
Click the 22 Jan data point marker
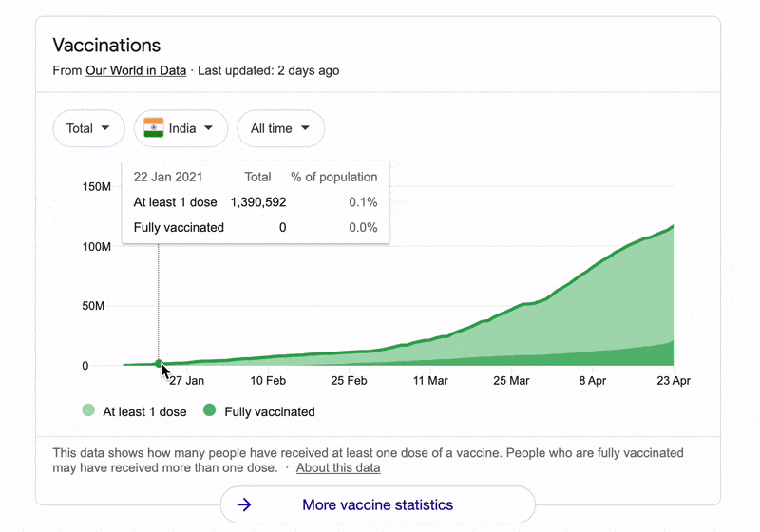[159, 363]
